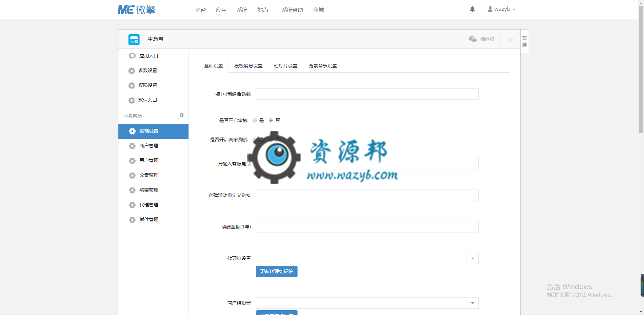
Task: Select 否 for 是否开启审核
Action: click(271, 120)
